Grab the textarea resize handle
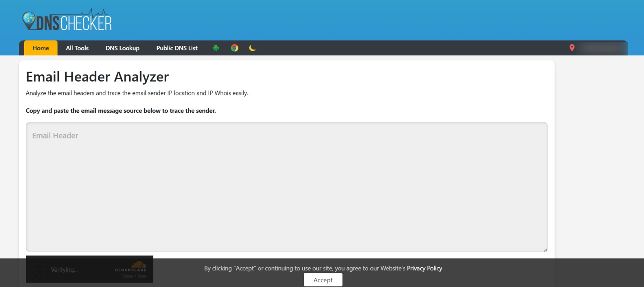The width and height of the screenshot is (644, 287). pos(545,250)
